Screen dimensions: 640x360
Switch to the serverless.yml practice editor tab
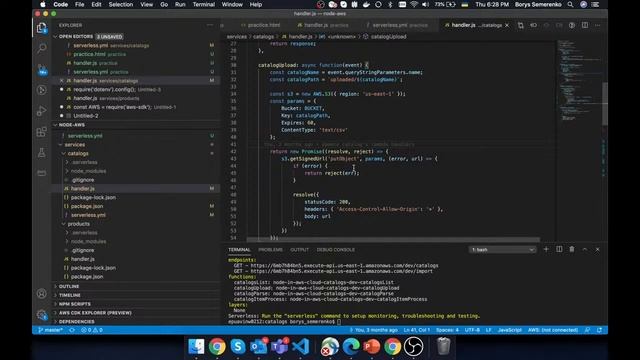click(x=400, y=25)
